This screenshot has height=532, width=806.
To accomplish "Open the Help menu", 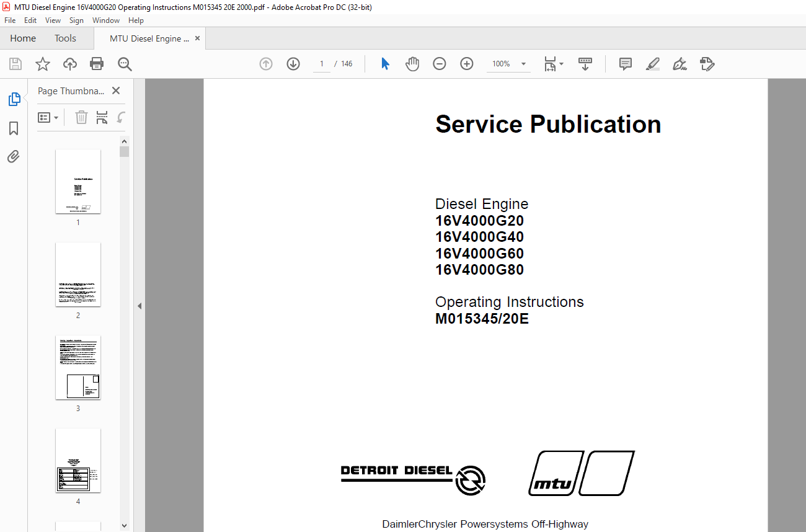I will (136, 20).
